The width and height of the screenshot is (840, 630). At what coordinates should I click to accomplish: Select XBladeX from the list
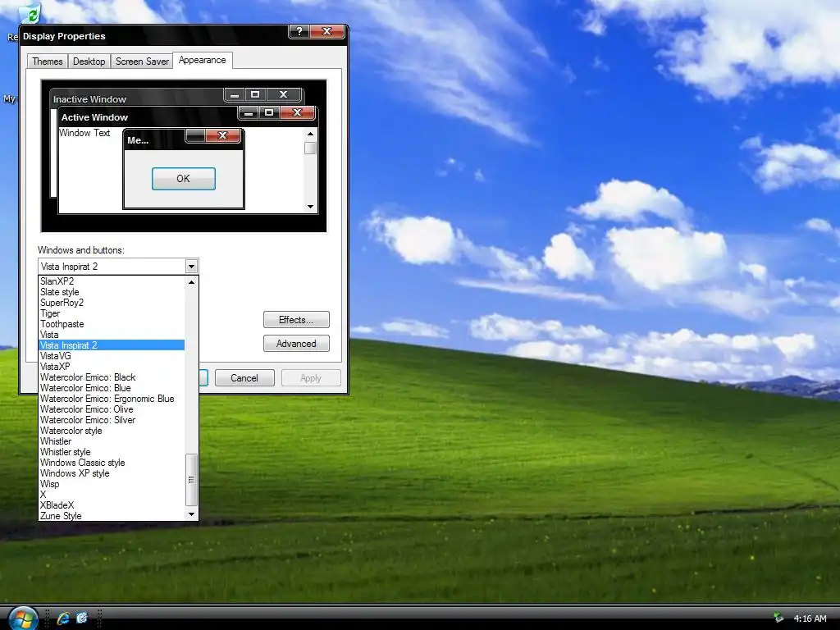pos(112,505)
